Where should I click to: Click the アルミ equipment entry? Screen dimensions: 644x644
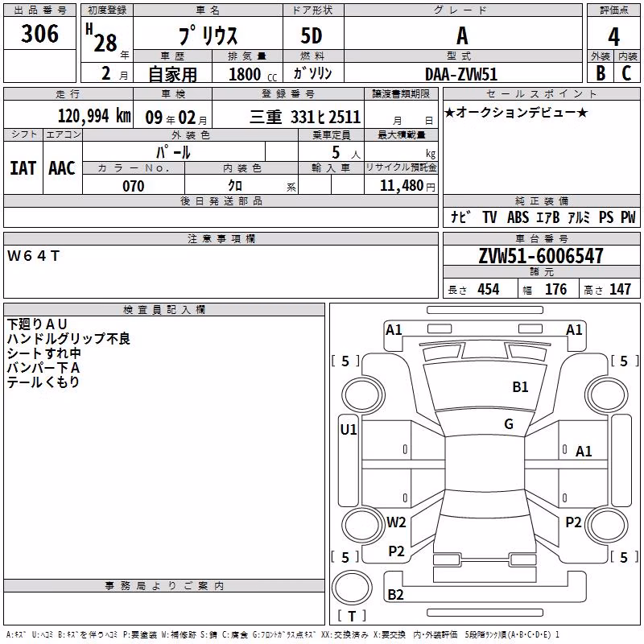tap(579, 217)
